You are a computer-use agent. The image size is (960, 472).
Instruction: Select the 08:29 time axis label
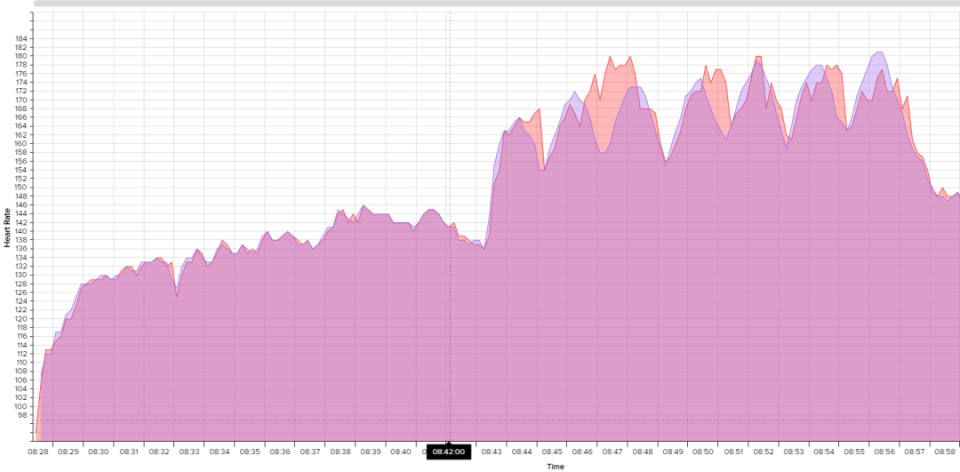(x=69, y=451)
